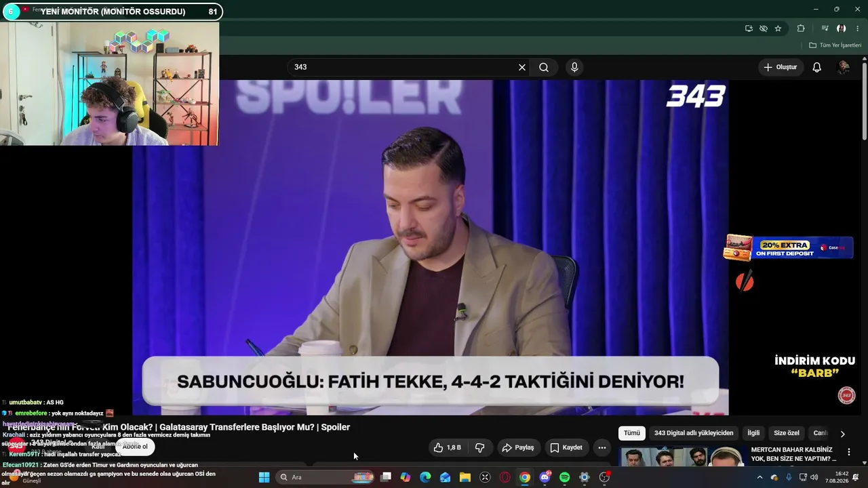The height and width of the screenshot is (488, 868).
Task: Click the Oluştur create button
Action: point(781,67)
